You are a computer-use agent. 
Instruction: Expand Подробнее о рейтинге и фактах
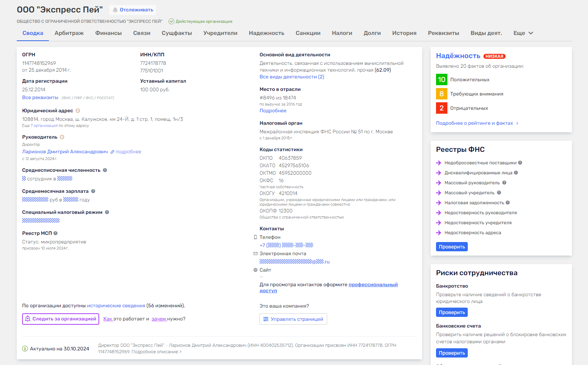tap(477, 123)
